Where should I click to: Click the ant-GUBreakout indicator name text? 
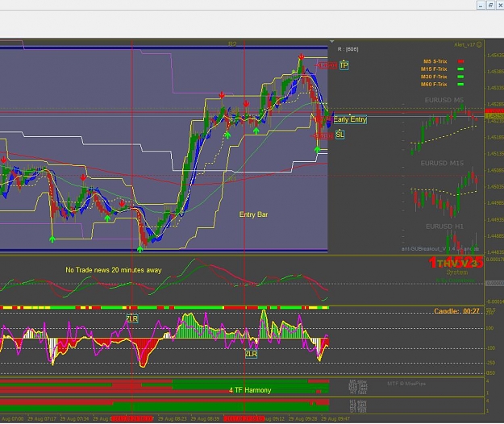click(x=440, y=248)
